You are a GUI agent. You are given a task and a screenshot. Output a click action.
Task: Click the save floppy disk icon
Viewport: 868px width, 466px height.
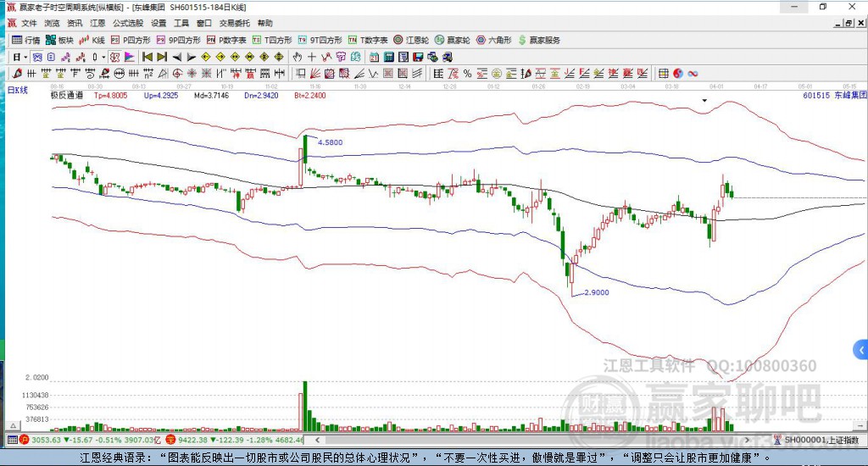click(418, 57)
